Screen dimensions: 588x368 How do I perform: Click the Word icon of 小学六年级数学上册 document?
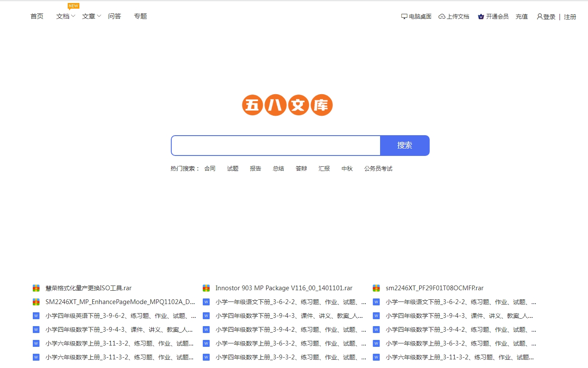(x=36, y=343)
